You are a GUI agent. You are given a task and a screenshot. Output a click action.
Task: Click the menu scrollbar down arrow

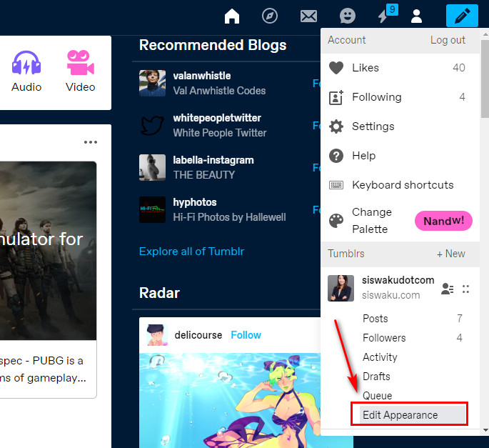485,430
